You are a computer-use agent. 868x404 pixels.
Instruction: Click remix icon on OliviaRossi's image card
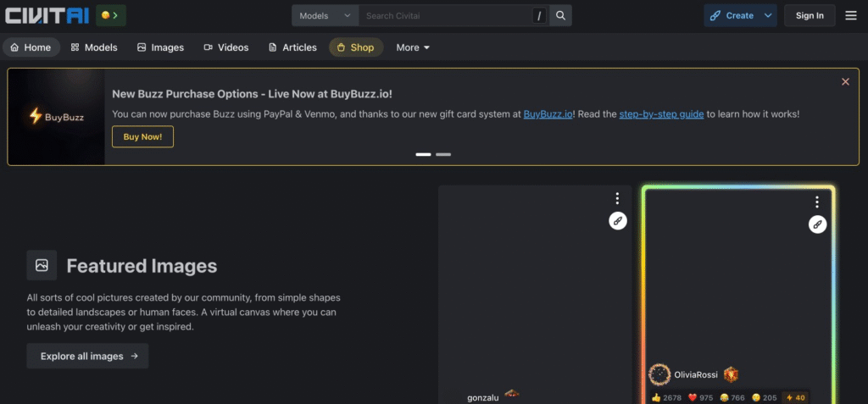817,224
